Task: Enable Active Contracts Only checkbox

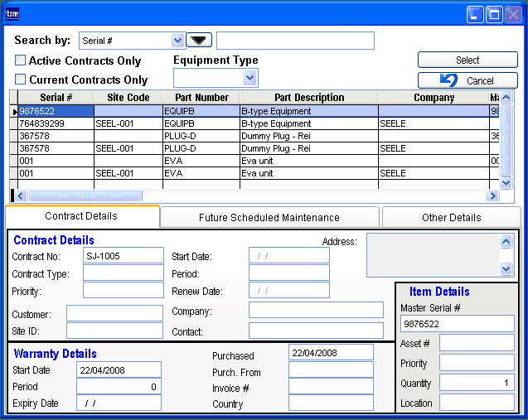Action: point(21,60)
